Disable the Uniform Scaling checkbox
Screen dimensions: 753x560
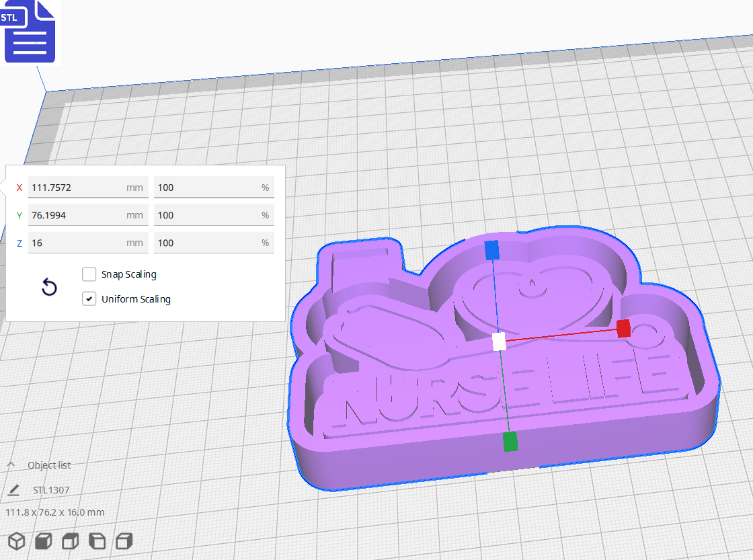tap(89, 298)
